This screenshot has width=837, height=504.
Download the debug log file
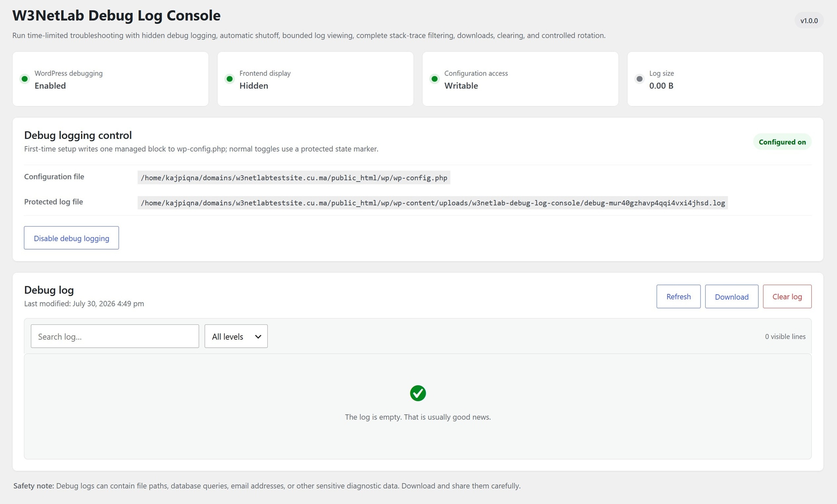732,297
